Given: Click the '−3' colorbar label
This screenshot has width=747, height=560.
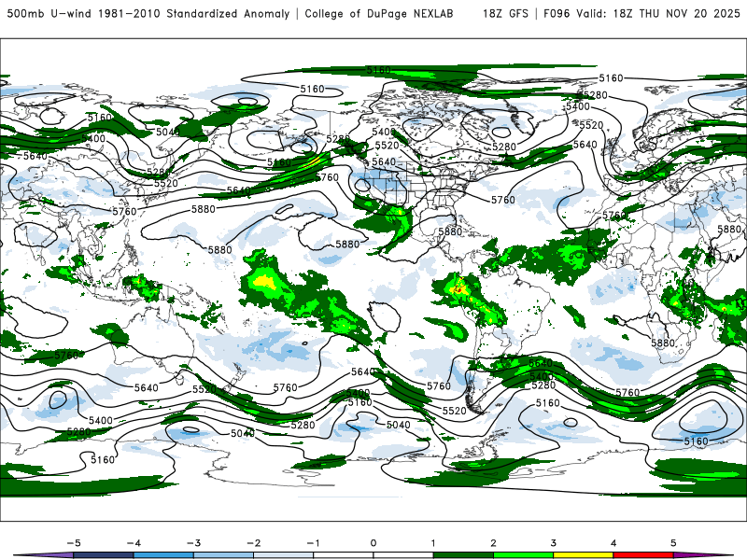Looking at the screenshot, I should pos(193,543).
